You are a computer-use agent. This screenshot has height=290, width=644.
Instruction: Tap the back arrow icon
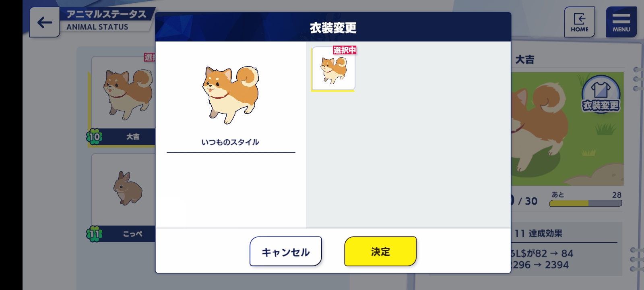(x=45, y=23)
